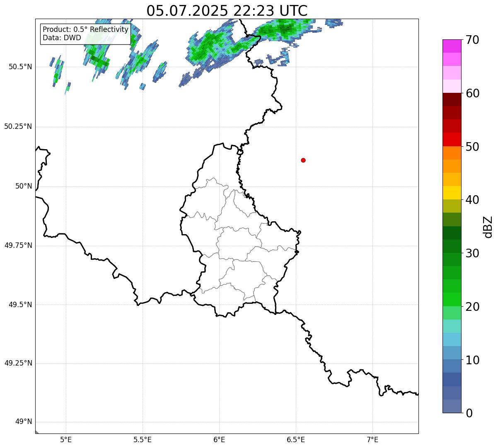
Task: Click the 50.5°N latitude label
Action: [x=20, y=67]
